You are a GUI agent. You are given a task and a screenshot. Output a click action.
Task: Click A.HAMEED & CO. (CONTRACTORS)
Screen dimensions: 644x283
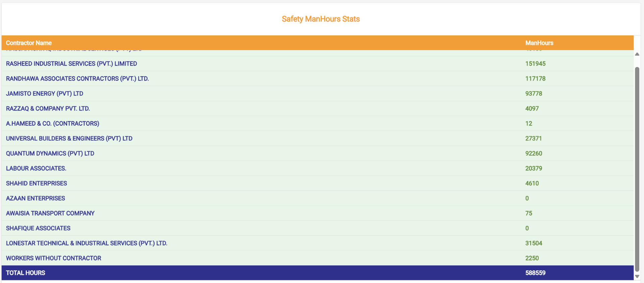(52, 123)
